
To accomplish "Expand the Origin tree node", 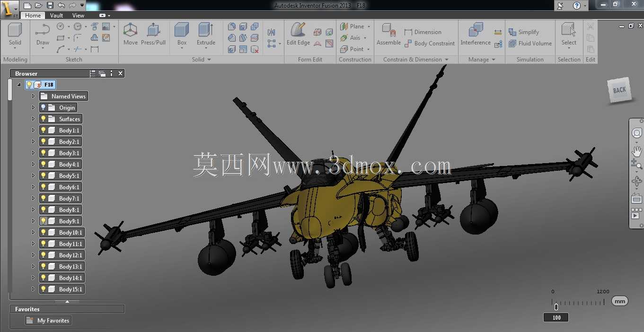I will coord(33,107).
